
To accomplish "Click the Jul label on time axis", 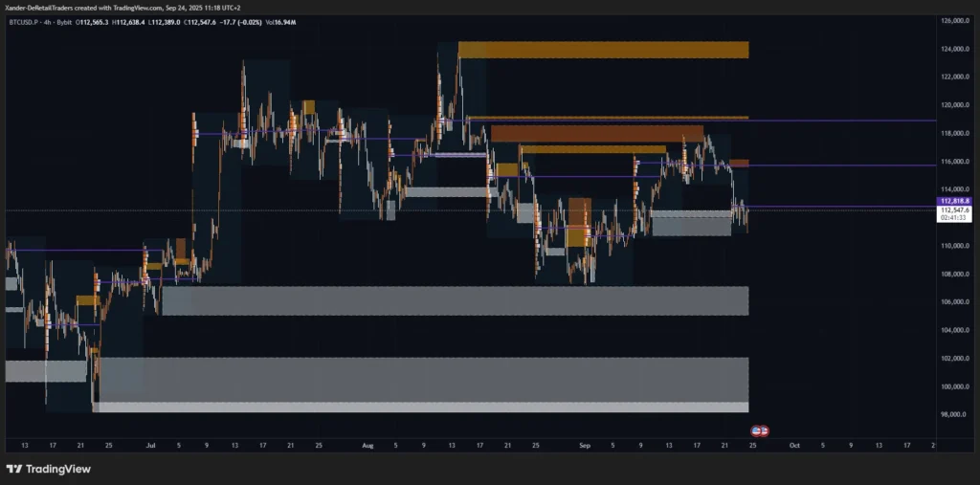I will pos(150,446).
